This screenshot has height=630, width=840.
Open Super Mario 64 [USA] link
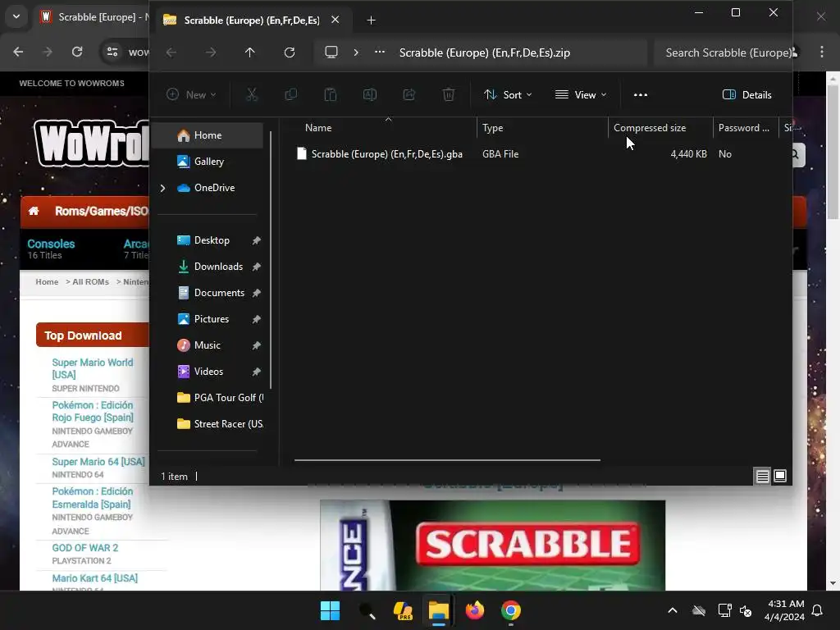click(98, 462)
